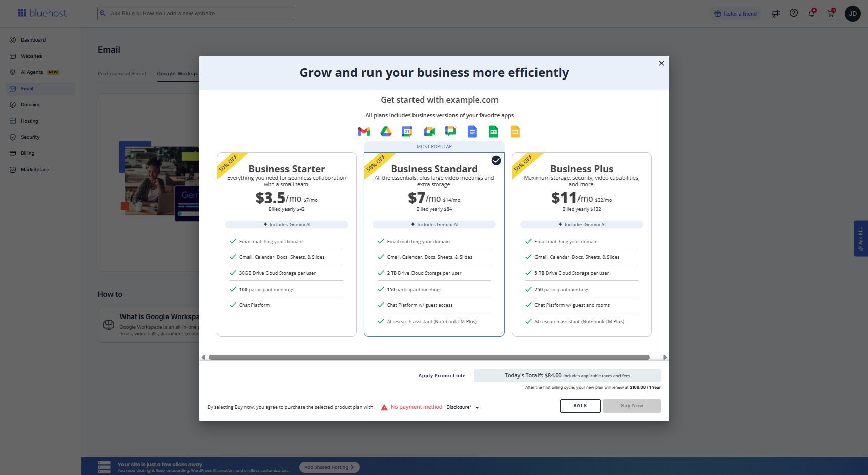Screen dimensions: 868x475
Task: Click the Security shield icon
Action: point(13,137)
